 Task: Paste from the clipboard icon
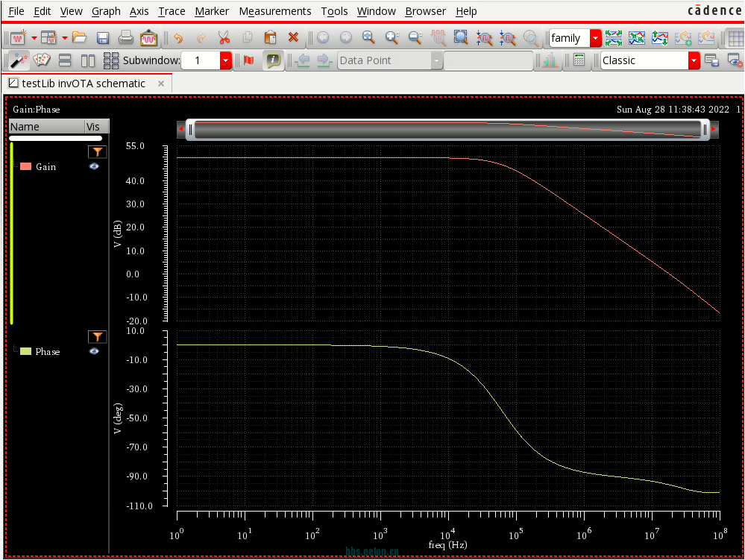pyautogui.click(x=270, y=37)
